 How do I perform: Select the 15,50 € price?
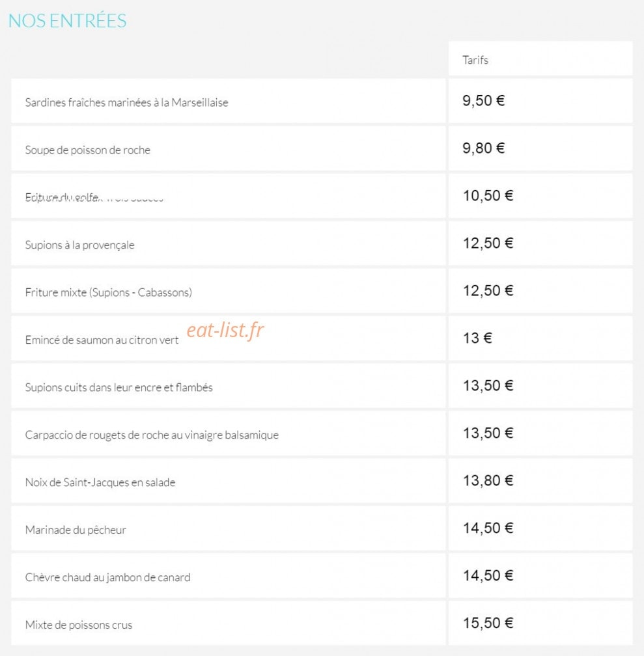488,623
